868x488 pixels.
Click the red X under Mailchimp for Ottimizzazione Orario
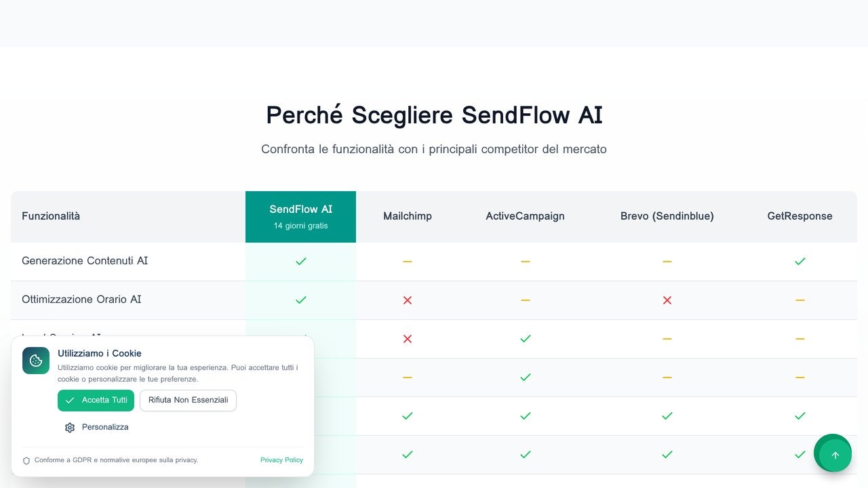407,300
